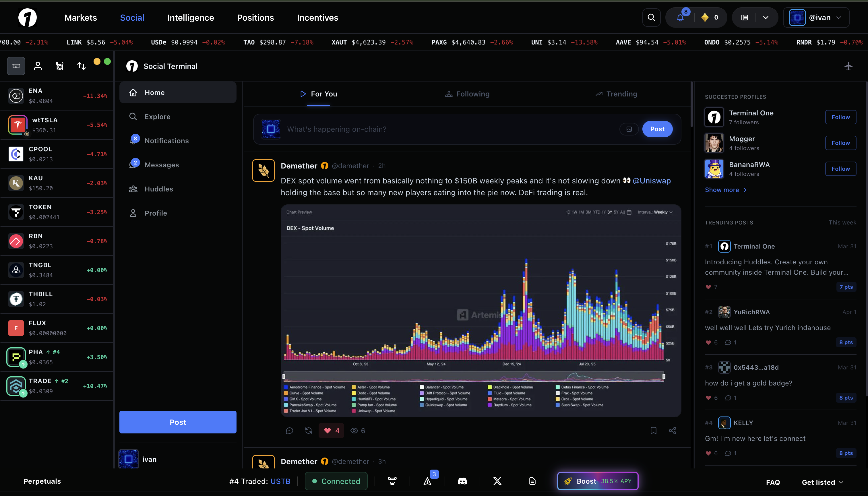Click the right handle of the chart range slider

(x=664, y=376)
